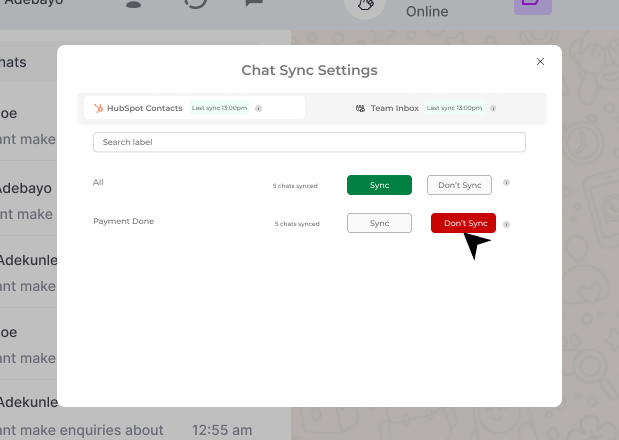The height and width of the screenshot is (440, 619).
Task: Click the Team Inbox people icon
Action: click(x=360, y=108)
